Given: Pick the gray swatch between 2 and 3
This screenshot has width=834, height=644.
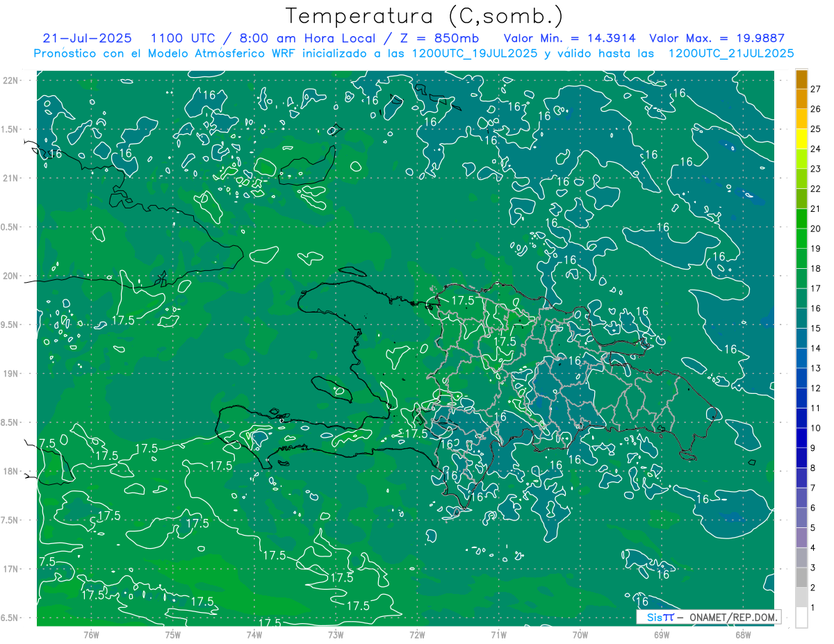Looking at the screenshot, I should tap(801, 577).
